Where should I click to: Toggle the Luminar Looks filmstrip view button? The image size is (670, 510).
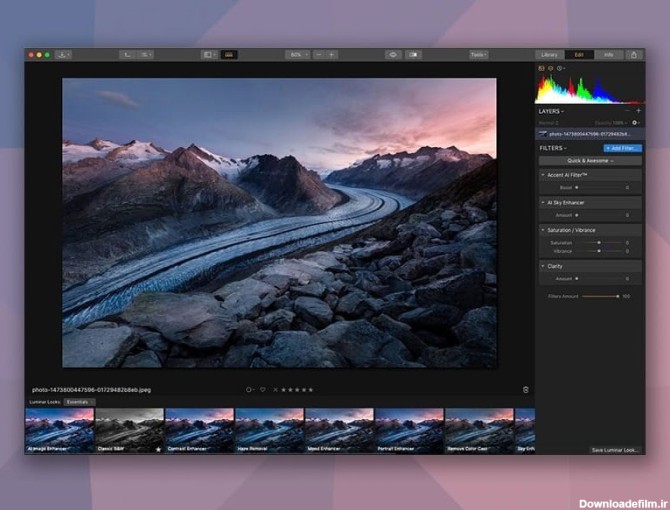[229, 54]
